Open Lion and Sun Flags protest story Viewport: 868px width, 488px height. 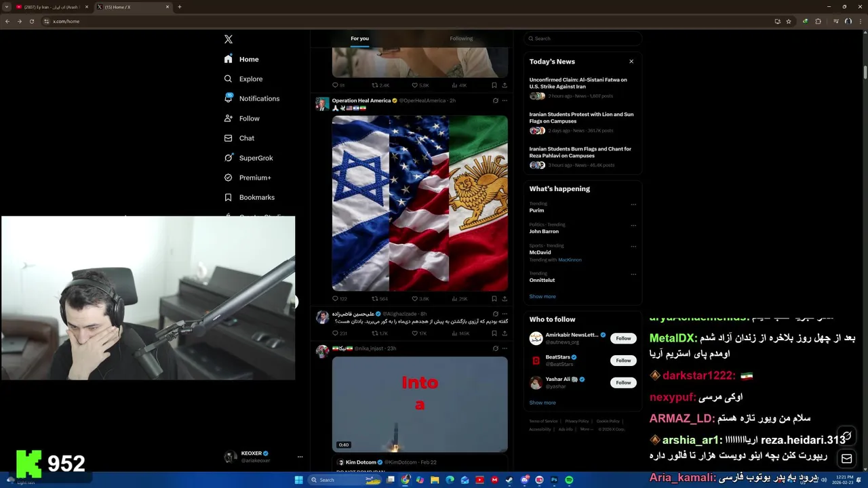pos(582,123)
